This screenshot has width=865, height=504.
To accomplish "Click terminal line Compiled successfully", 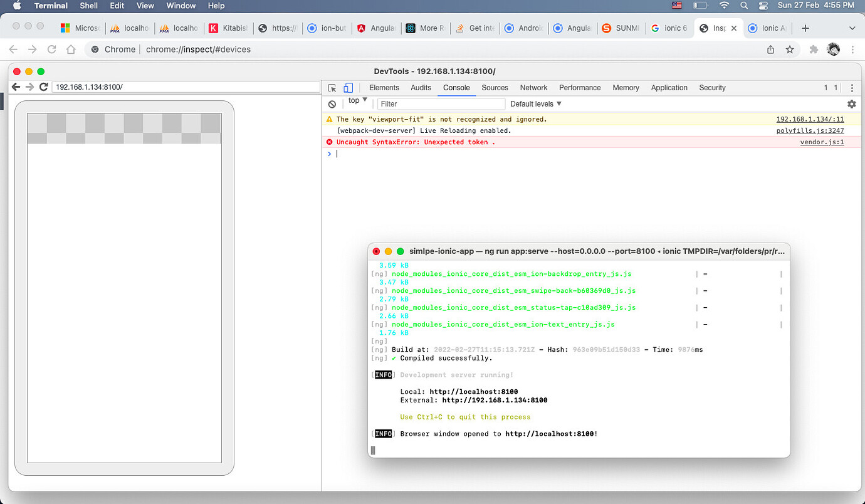I will click(446, 358).
